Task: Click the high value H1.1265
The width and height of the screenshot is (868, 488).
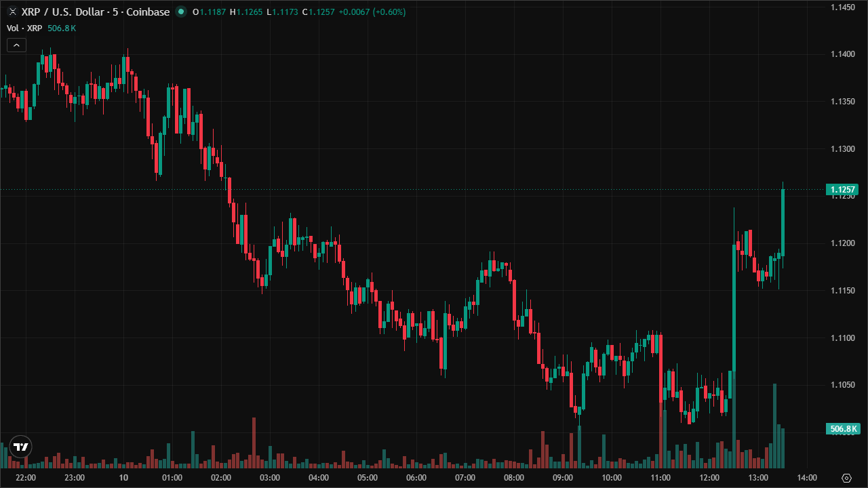Action: pos(246,12)
